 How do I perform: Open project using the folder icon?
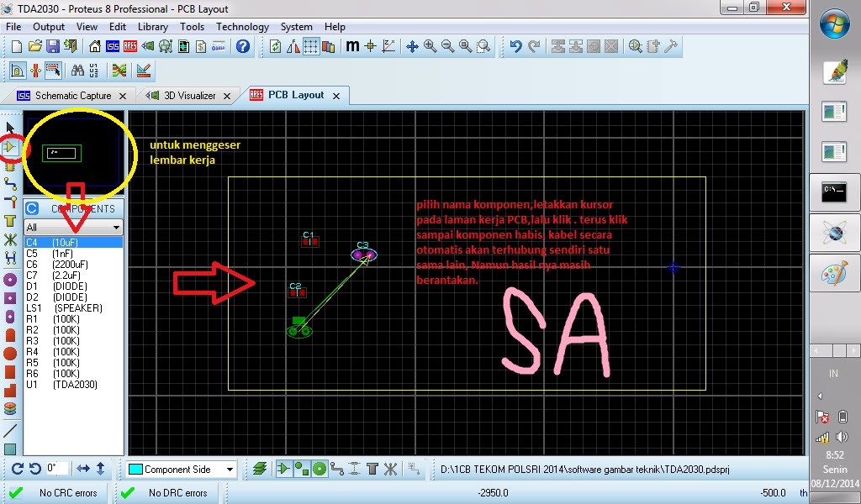34,46
